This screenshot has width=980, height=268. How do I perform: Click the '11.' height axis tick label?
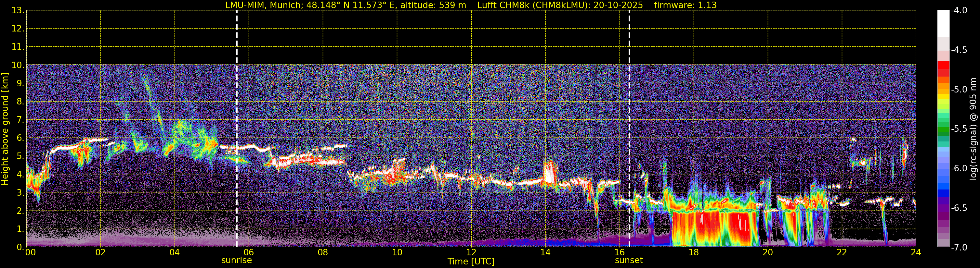click(18, 47)
